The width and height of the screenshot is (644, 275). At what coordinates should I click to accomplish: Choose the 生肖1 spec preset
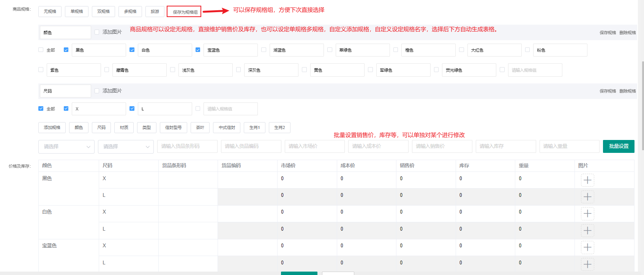[x=254, y=127]
